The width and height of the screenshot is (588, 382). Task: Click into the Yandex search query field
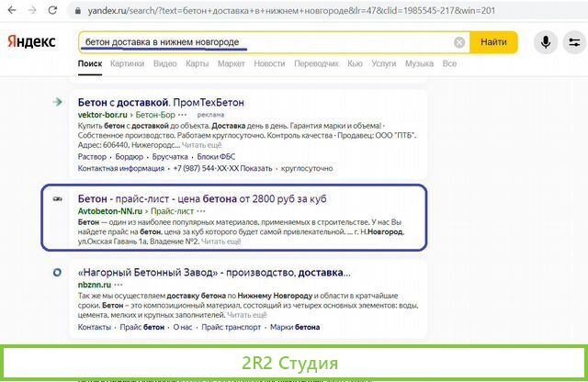266,42
